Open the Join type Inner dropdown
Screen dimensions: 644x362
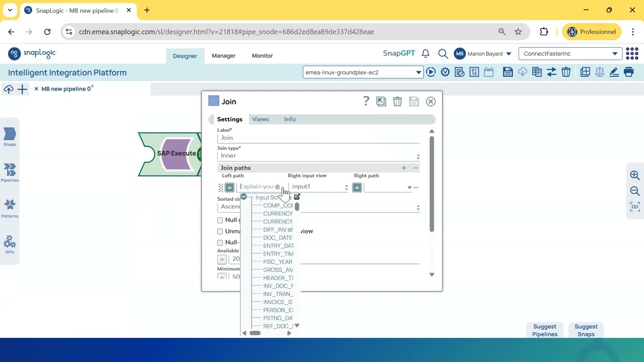(318, 156)
